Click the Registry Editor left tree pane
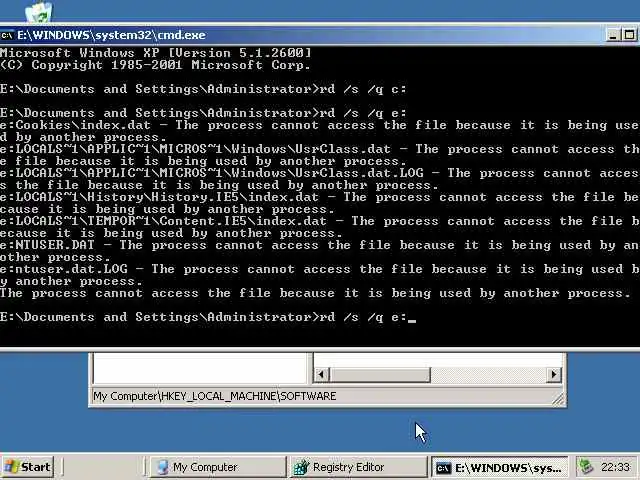Image resolution: width=640 pixels, height=480 pixels. pos(200,368)
